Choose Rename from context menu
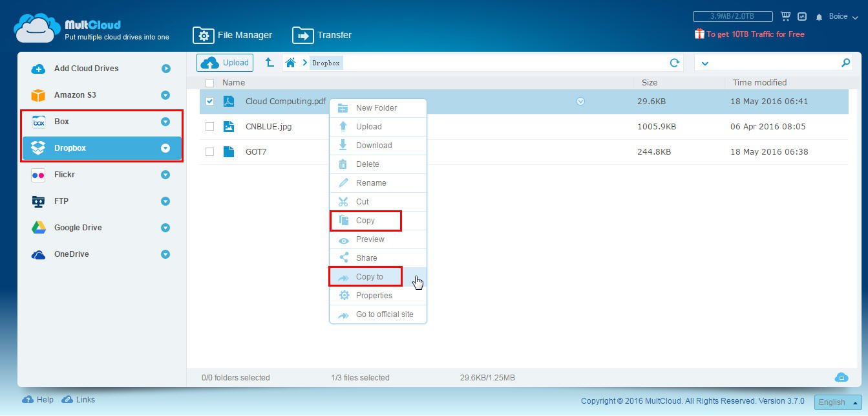The width and height of the screenshot is (868, 416). click(378, 183)
